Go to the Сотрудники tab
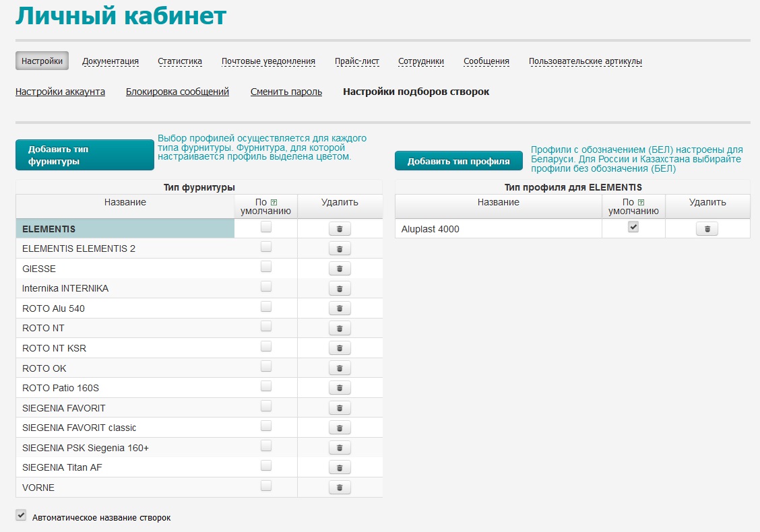 coord(421,61)
